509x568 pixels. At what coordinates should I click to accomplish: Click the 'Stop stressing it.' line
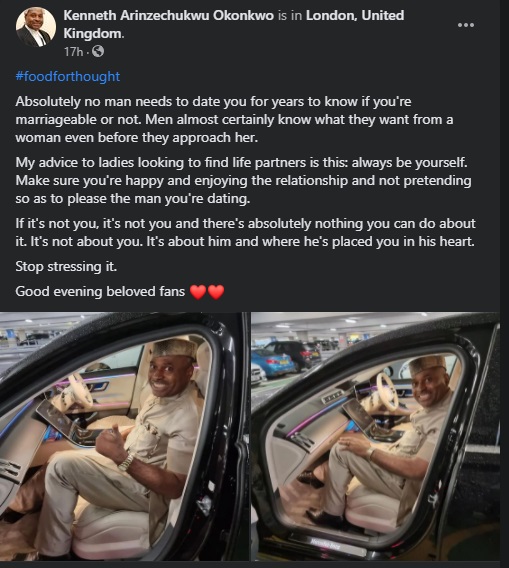66,267
